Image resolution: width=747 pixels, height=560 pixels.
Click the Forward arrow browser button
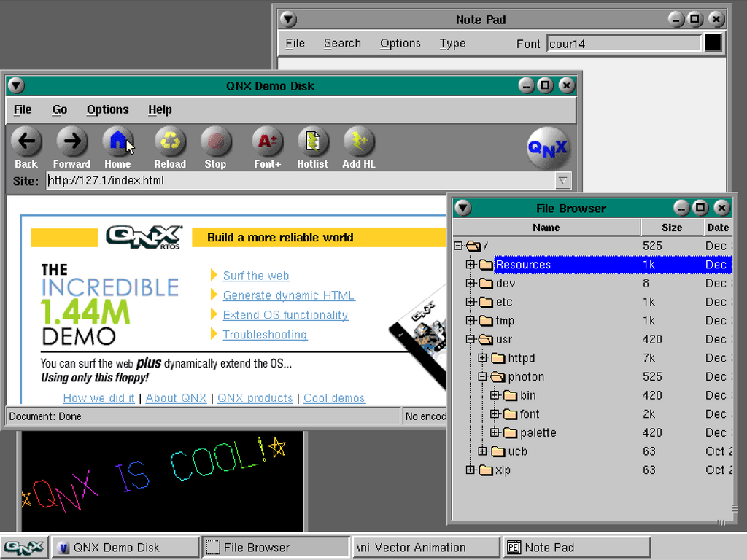click(x=71, y=141)
